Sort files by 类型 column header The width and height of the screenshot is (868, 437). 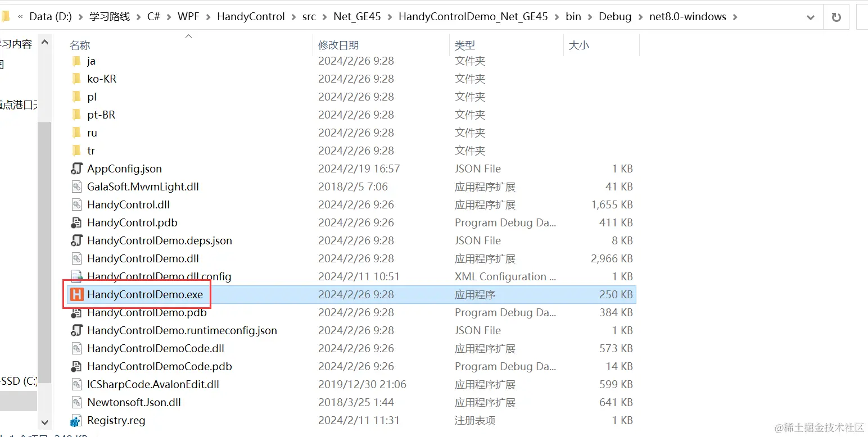pyautogui.click(x=465, y=45)
